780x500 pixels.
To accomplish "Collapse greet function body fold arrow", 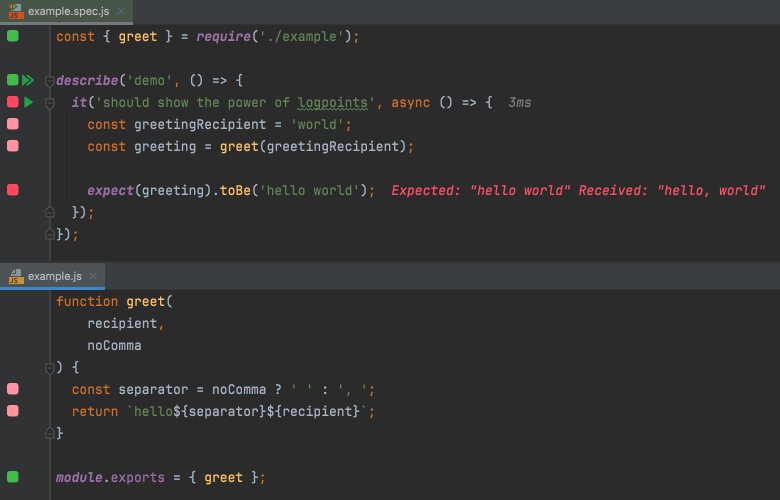I will [x=49, y=368].
